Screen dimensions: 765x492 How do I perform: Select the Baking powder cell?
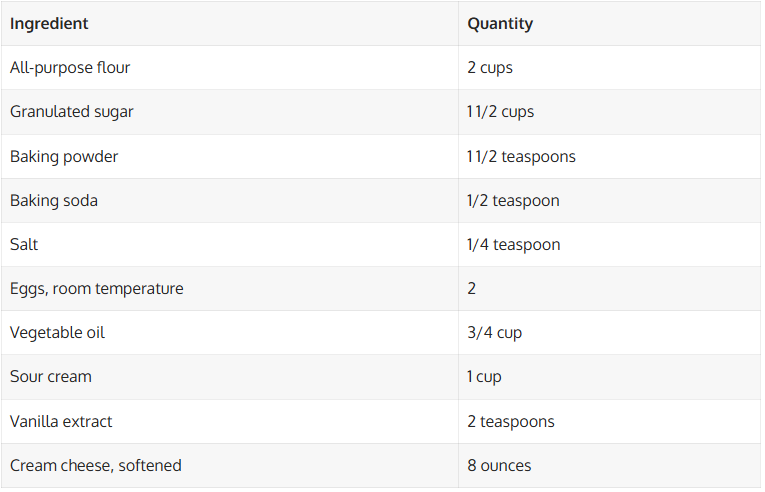[64, 156]
